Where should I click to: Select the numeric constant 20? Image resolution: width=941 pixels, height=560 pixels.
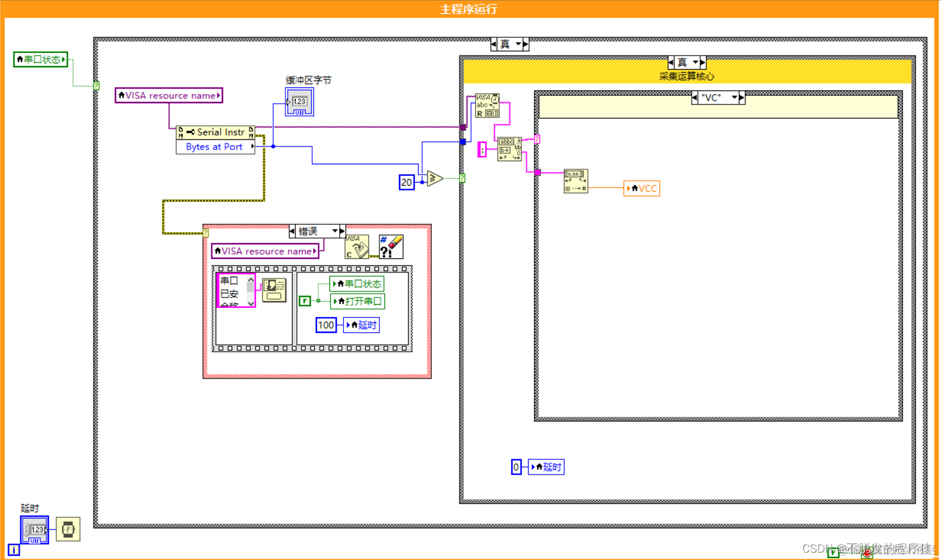[x=406, y=182]
